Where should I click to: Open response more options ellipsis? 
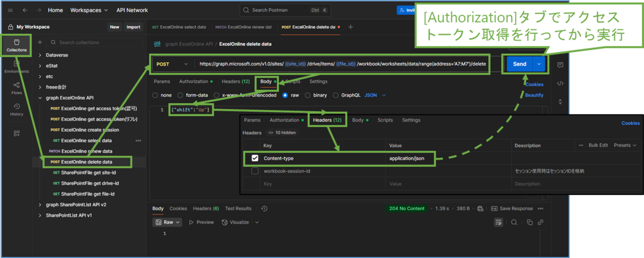point(540,209)
